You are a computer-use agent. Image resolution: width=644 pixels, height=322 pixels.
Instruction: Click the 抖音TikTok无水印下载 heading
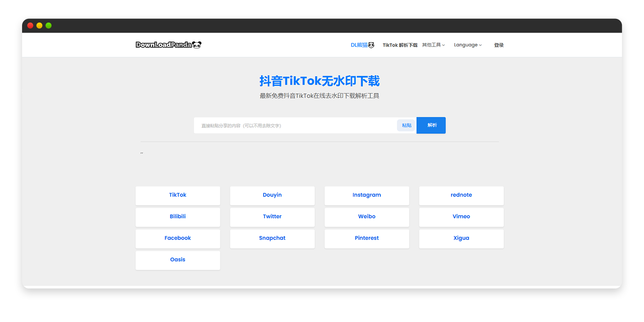(320, 81)
